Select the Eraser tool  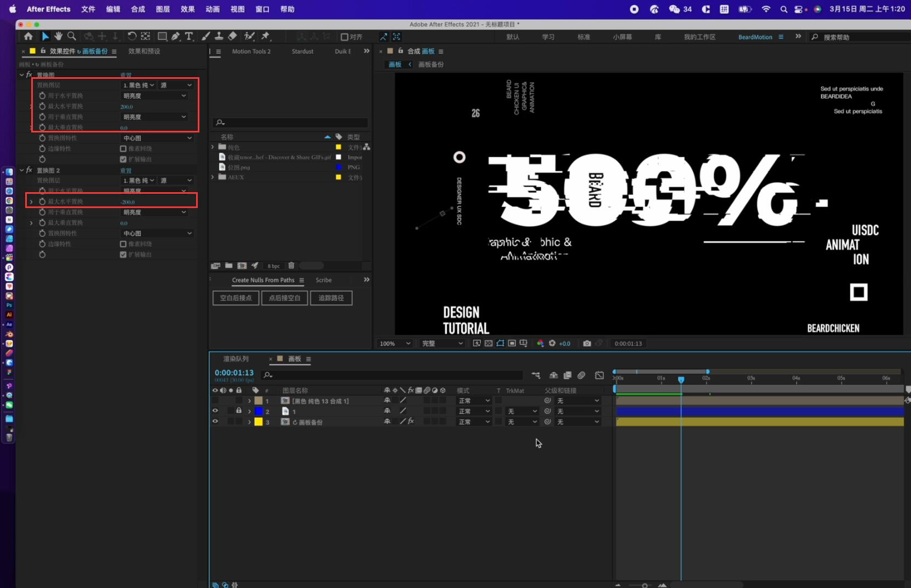[x=232, y=36]
